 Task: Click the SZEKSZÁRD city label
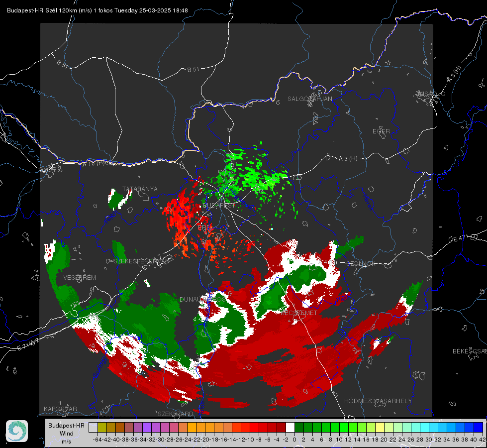click(176, 414)
